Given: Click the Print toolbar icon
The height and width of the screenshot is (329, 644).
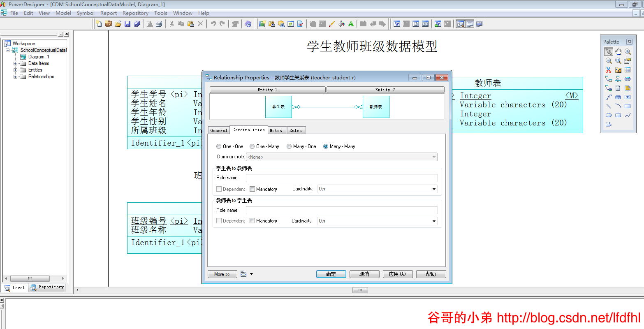Looking at the screenshot, I should point(159,24).
